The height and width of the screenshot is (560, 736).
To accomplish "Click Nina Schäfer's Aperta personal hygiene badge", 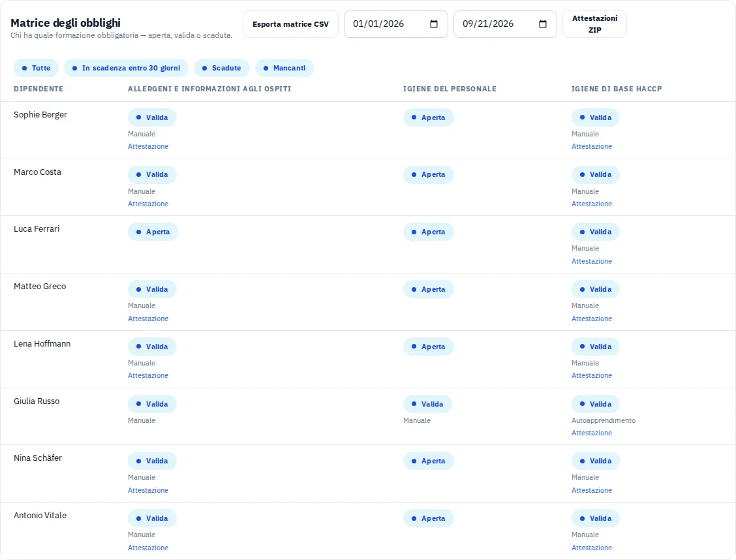I will (x=429, y=461).
